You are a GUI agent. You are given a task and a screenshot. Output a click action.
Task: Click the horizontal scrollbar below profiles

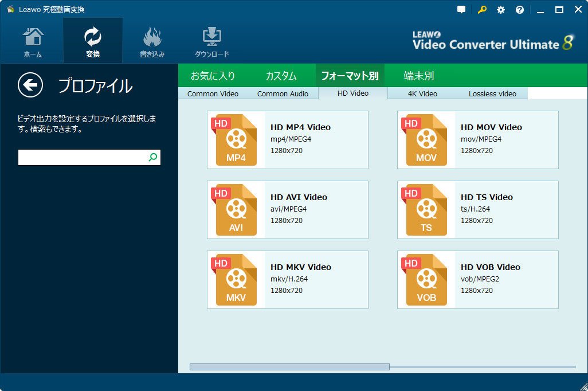point(289,367)
